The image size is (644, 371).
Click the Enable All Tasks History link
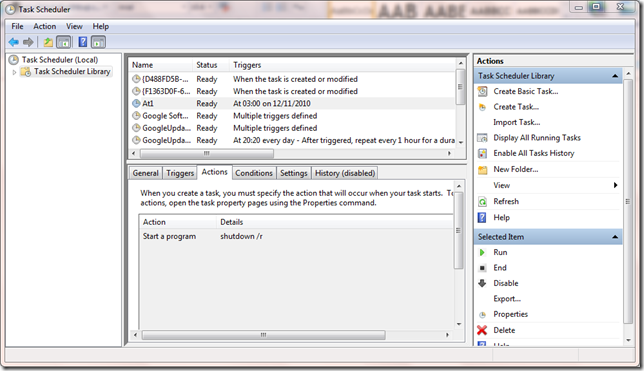[534, 153]
